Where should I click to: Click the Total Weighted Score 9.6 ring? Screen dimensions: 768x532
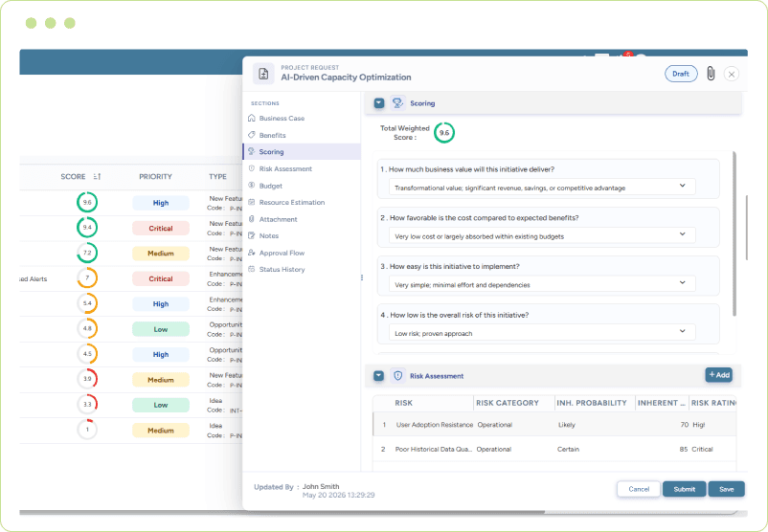tap(443, 133)
